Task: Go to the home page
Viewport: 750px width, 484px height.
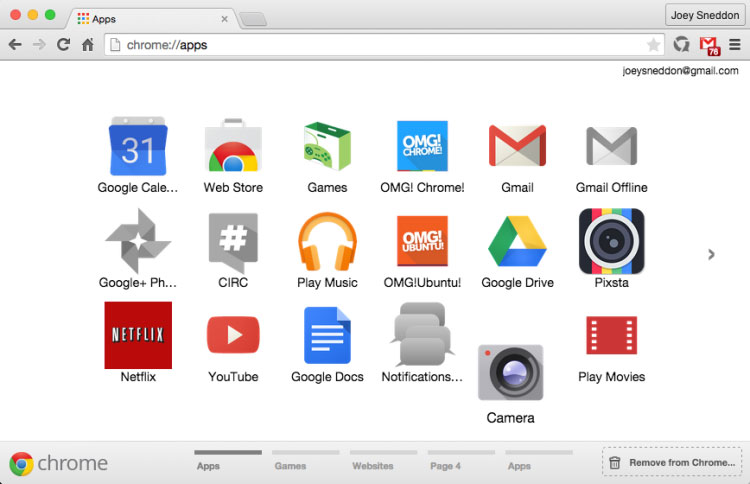Action: point(88,45)
